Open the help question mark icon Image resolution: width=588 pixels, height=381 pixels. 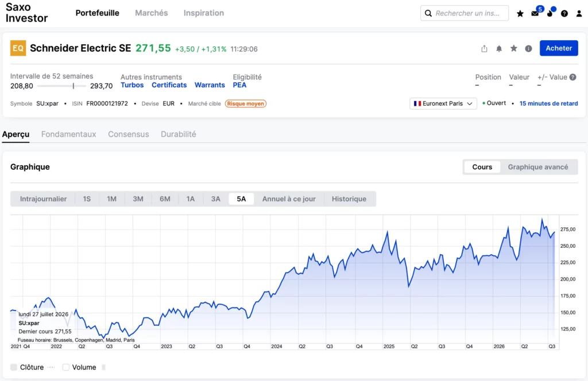tap(564, 14)
